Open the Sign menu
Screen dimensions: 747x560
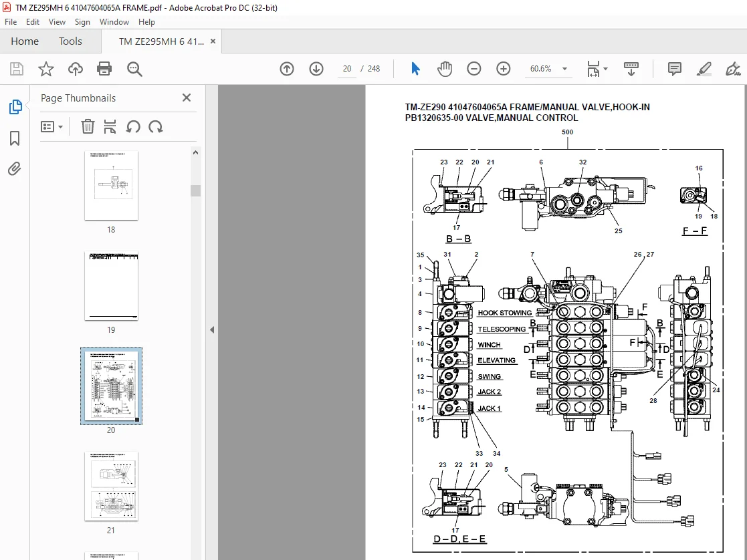click(82, 22)
